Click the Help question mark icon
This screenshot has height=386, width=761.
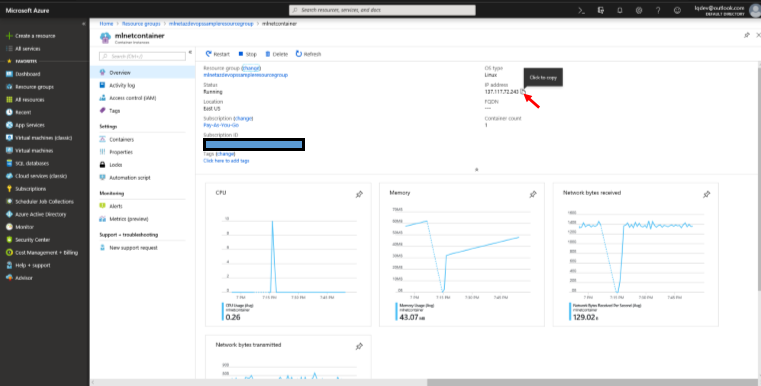(658, 10)
